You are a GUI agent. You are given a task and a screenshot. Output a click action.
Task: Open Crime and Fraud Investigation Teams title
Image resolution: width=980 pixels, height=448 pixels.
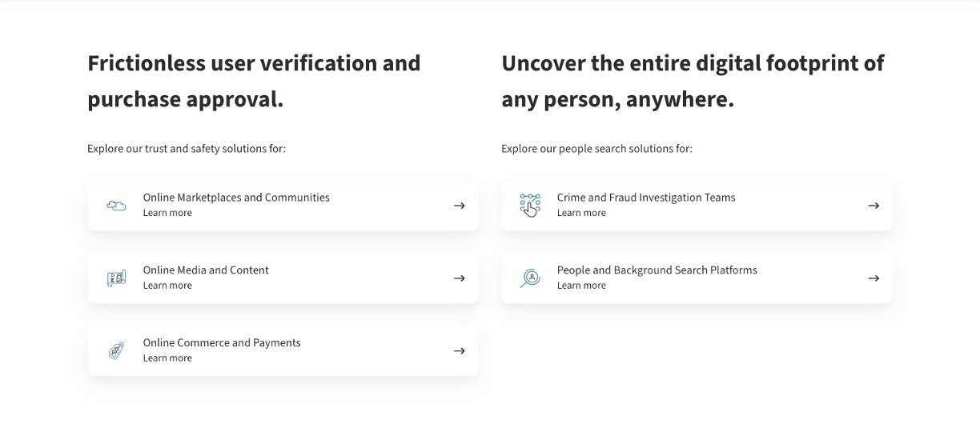646,198
